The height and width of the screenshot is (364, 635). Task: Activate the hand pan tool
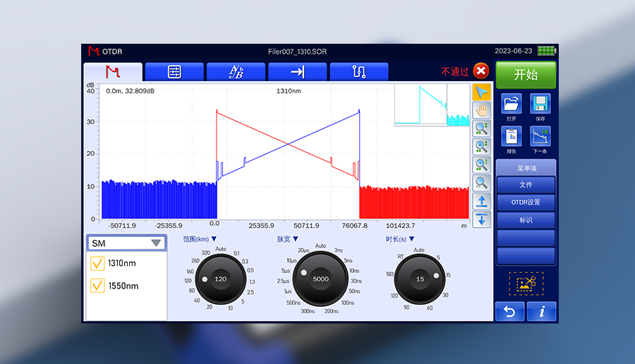[481, 110]
